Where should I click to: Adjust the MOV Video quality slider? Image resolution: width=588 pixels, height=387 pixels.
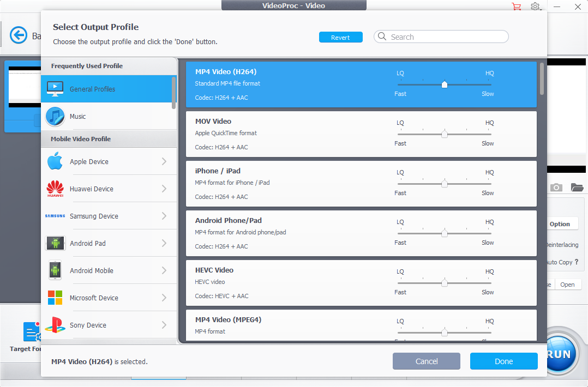point(444,134)
